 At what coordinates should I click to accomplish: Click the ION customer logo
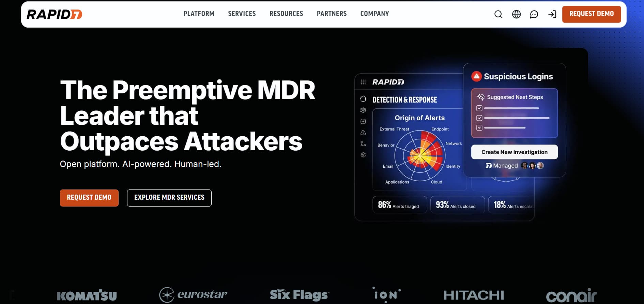[x=387, y=295]
